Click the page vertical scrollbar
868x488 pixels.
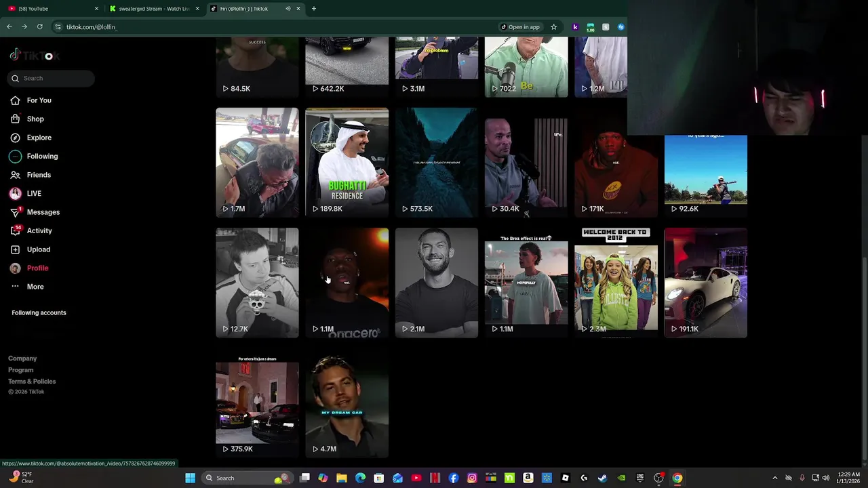click(x=863, y=359)
